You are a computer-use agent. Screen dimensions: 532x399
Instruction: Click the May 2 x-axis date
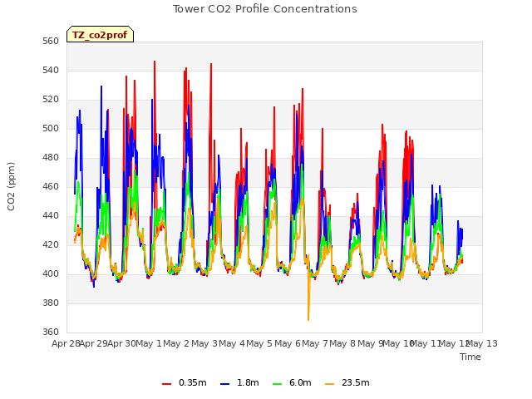pos(176,344)
